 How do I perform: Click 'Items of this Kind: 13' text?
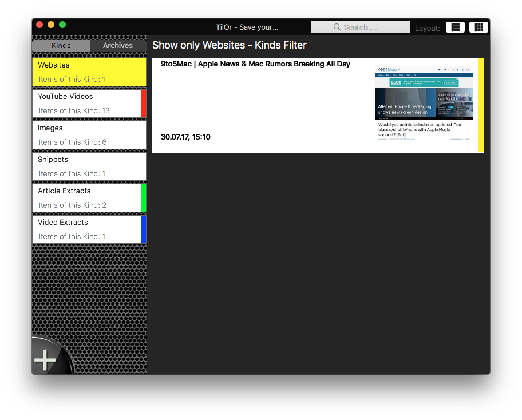(x=74, y=111)
